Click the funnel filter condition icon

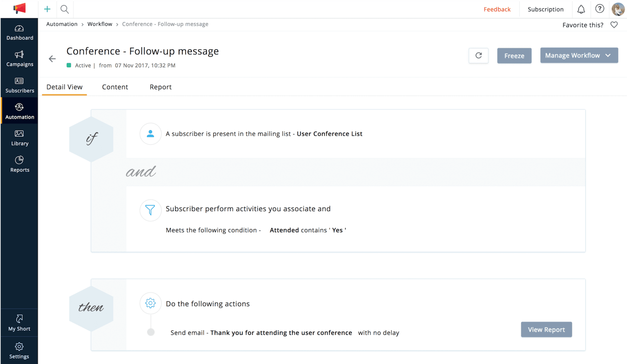(x=150, y=210)
